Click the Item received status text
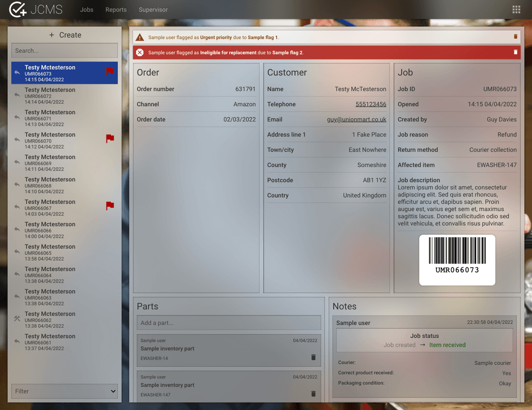The image size is (532, 410). click(x=447, y=345)
